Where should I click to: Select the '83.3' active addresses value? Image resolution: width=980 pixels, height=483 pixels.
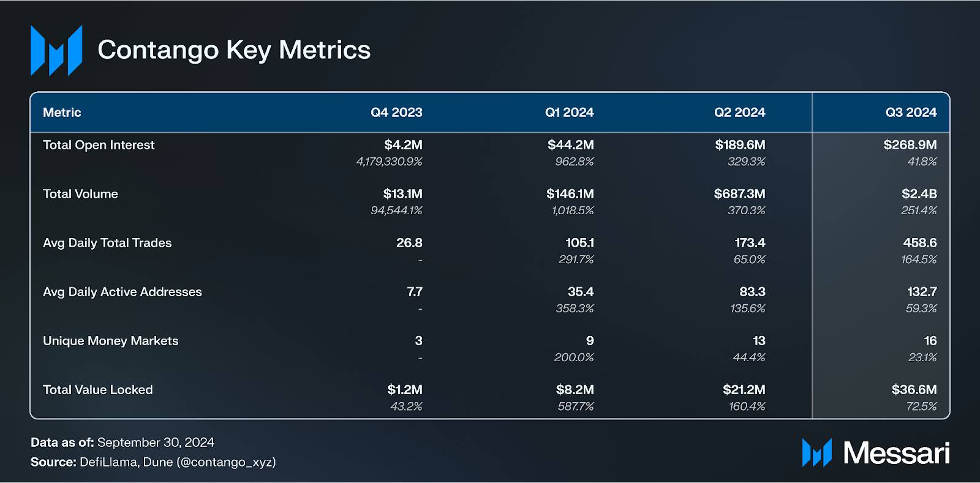(x=752, y=292)
